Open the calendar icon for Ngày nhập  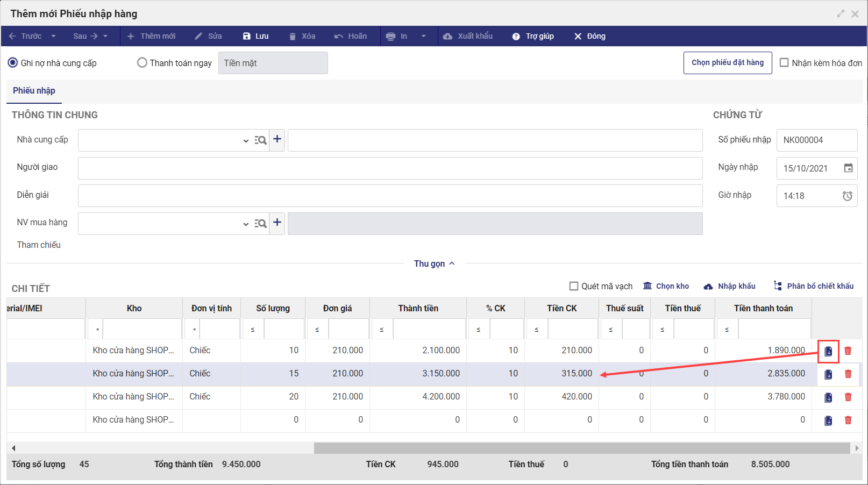pos(848,168)
